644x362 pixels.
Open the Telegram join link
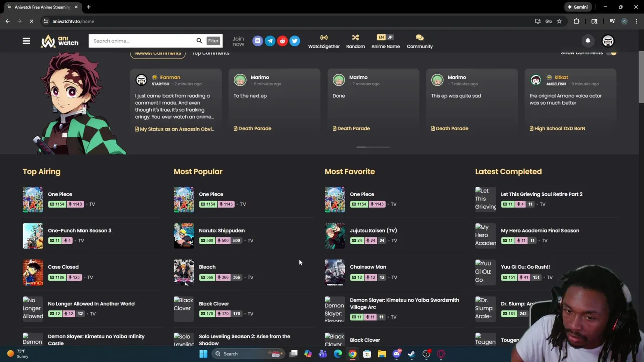coord(270,41)
